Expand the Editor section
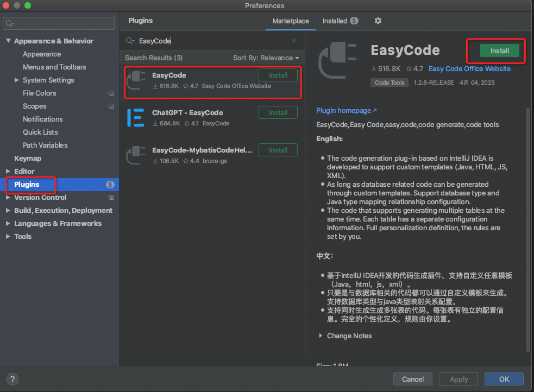The image size is (534, 392). coord(8,172)
